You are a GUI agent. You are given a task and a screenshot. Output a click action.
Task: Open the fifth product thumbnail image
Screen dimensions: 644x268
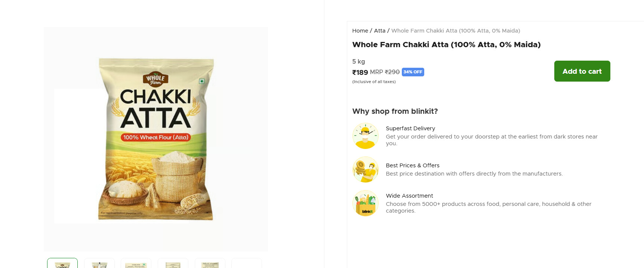(x=210, y=264)
